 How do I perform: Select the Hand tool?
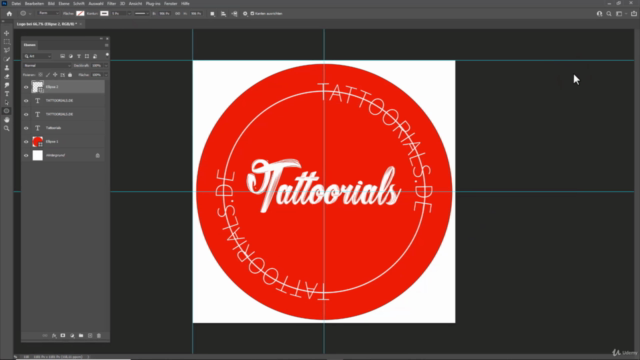(7, 120)
